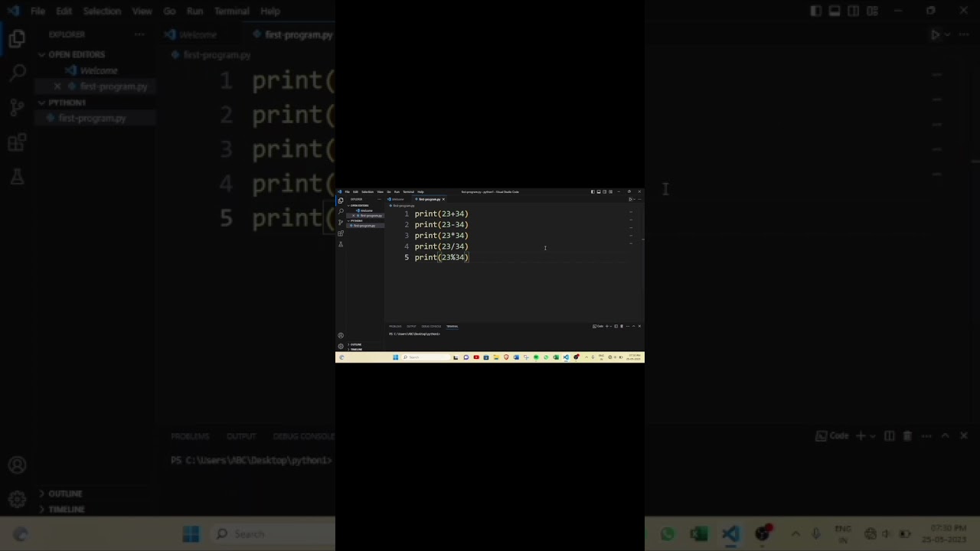The height and width of the screenshot is (551, 980).
Task: Open the Source Control view
Action: (x=341, y=222)
